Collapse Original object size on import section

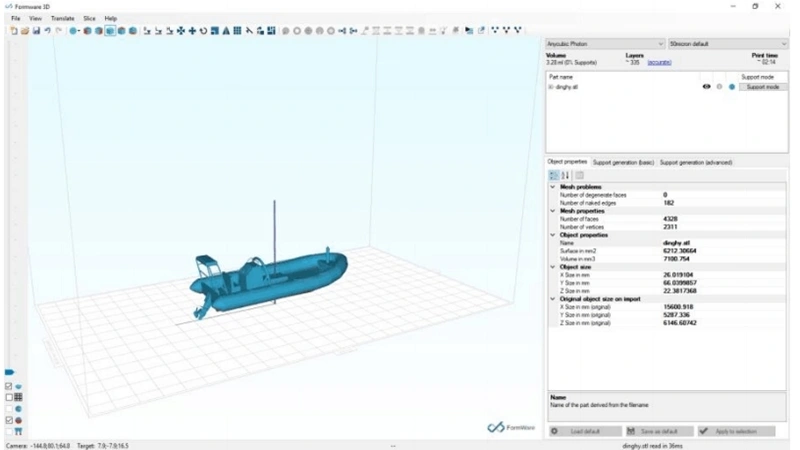coord(553,299)
